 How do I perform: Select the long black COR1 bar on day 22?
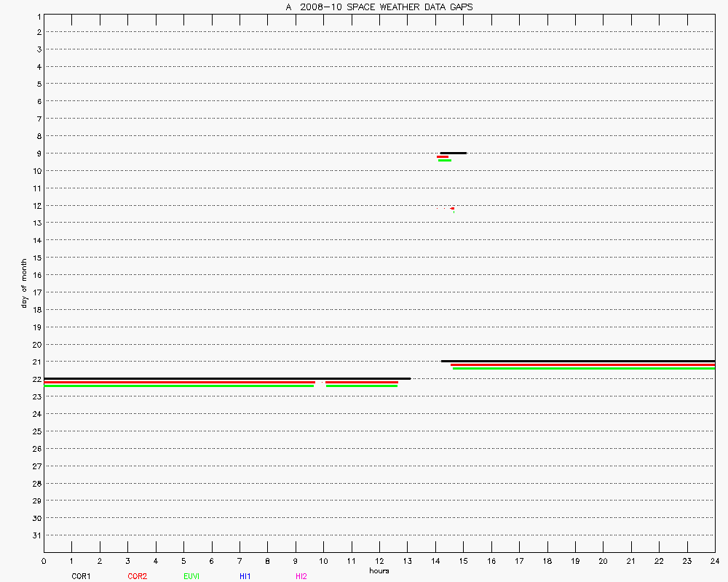coord(227,378)
